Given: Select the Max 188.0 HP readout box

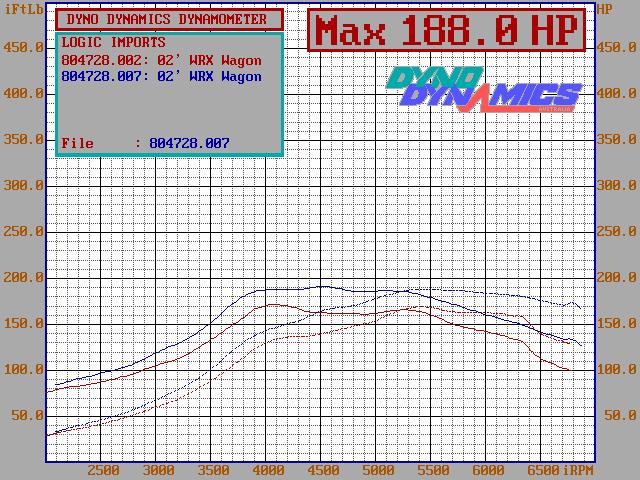Looking at the screenshot, I should point(445,31).
